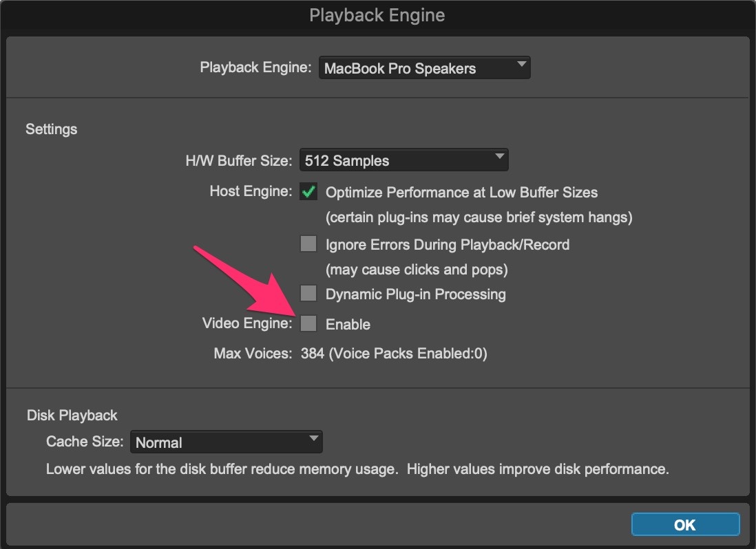
Task: Uncheck Optimize Performance at Low Buffer Sizes
Action: click(308, 192)
